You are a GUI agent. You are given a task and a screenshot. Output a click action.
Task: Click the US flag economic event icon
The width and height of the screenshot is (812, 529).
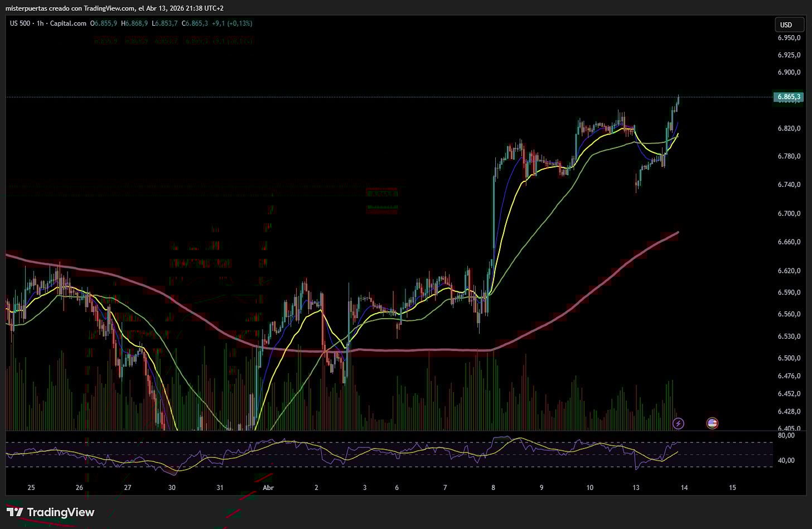pos(712,424)
